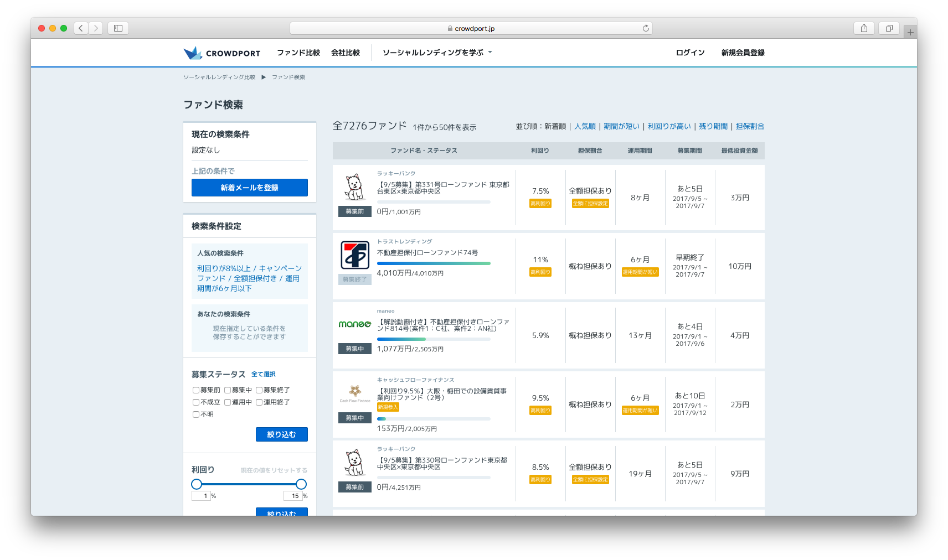Check the 募集前 checkbox
The height and width of the screenshot is (560, 948).
[196, 390]
